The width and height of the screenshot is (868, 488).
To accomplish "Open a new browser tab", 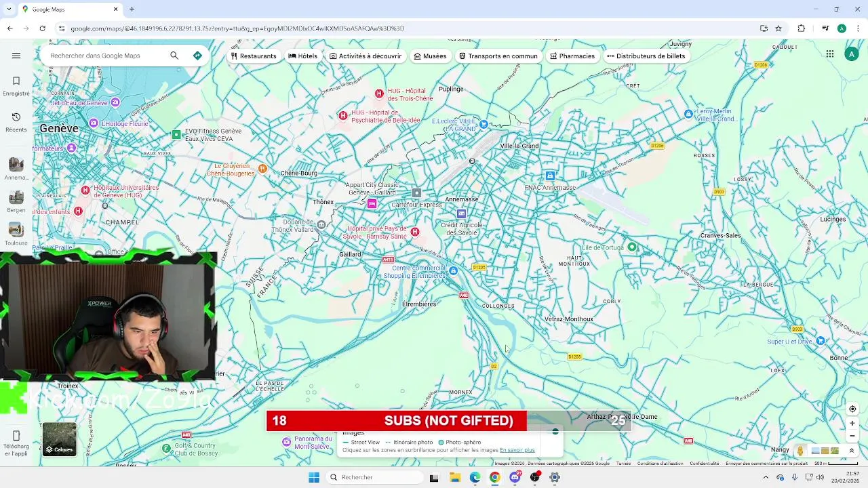I will click(132, 9).
